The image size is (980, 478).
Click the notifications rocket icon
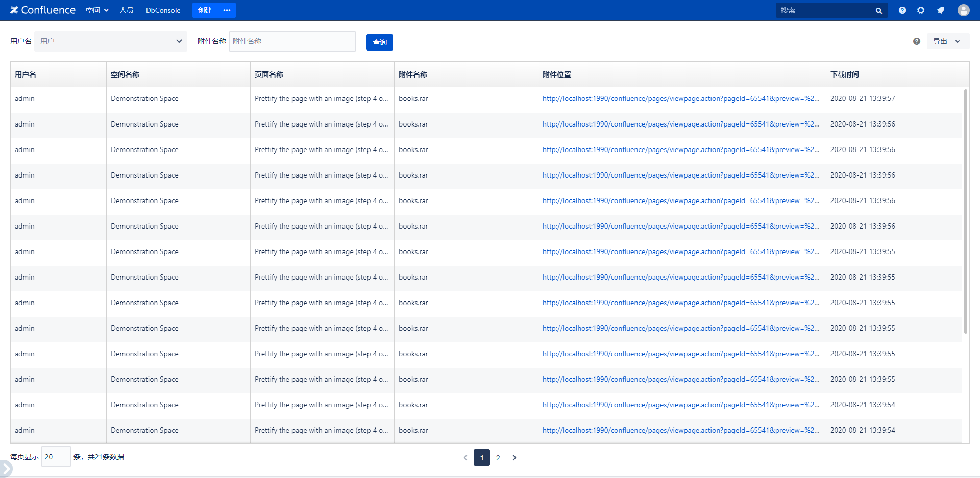(x=941, y=10)
